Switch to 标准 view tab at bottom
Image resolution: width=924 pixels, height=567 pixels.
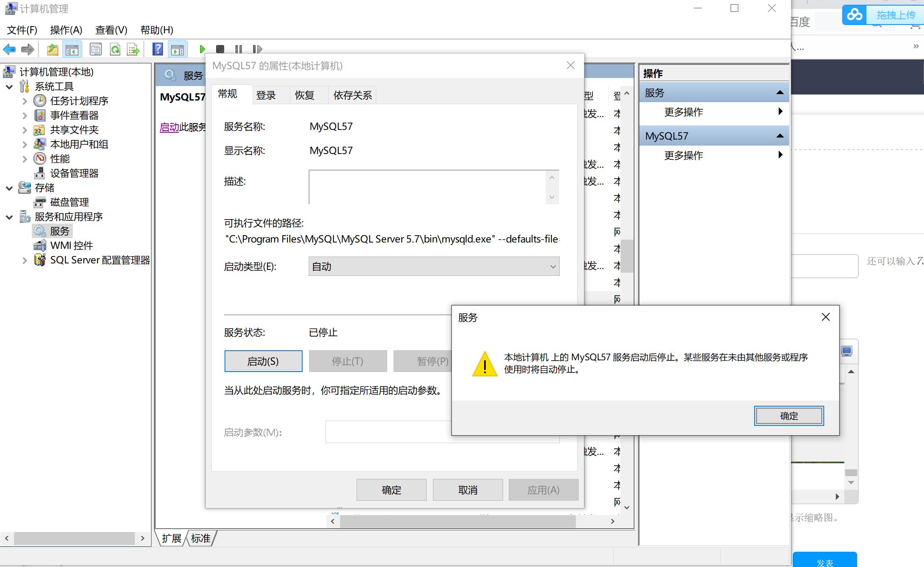200,538
